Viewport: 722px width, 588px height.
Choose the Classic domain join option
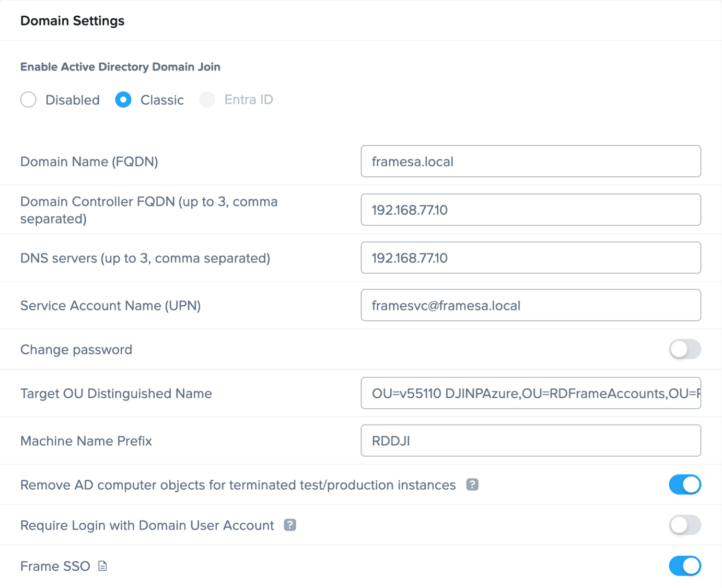click(x=123, y=99)
